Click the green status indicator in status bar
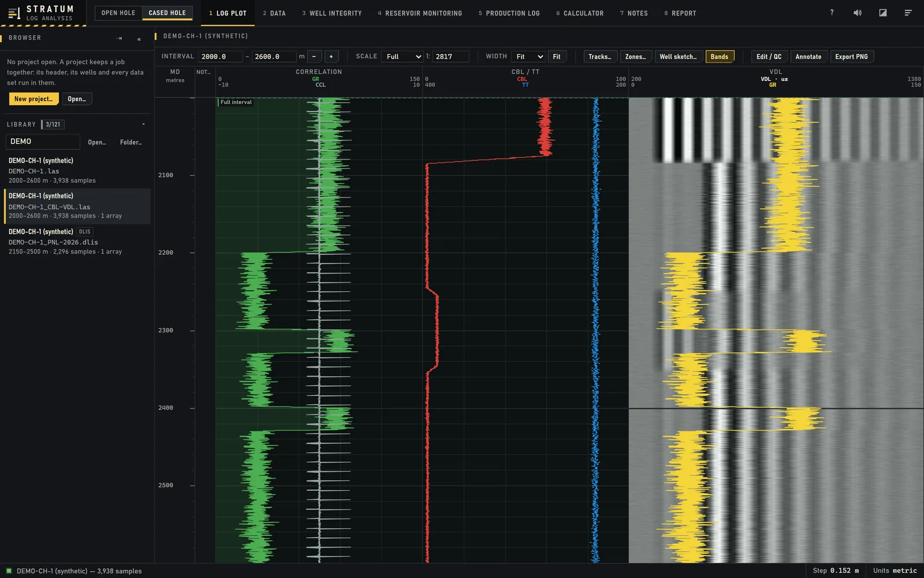This screenshot has height=578, width=924. tap(9, 571)
